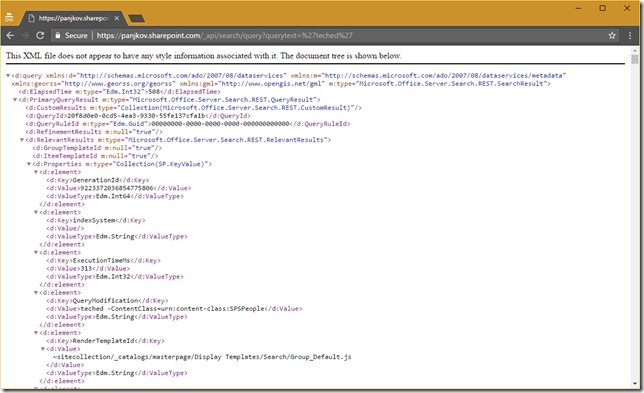Click the Group_Default.js template path
The image size is (644, 393).
(x=202, y=357)
